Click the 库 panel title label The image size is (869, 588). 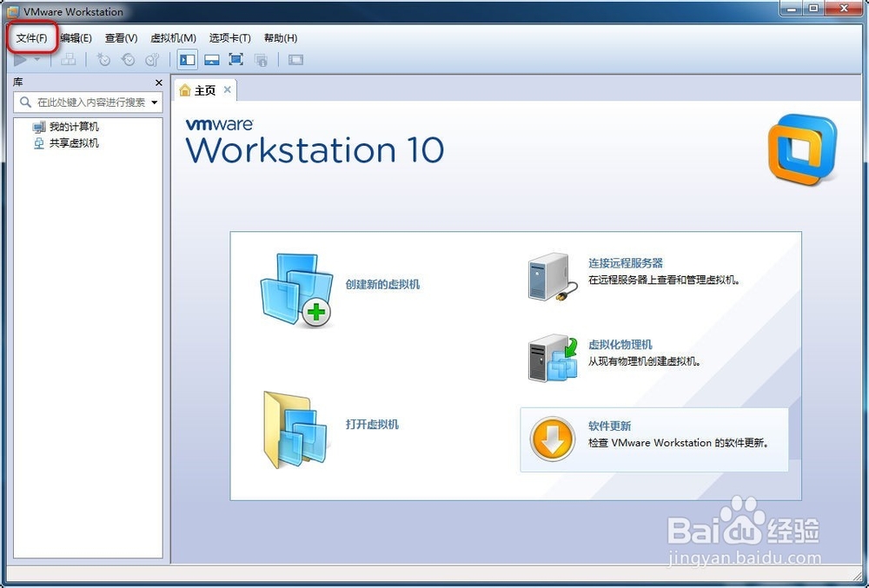coord(18,83)
